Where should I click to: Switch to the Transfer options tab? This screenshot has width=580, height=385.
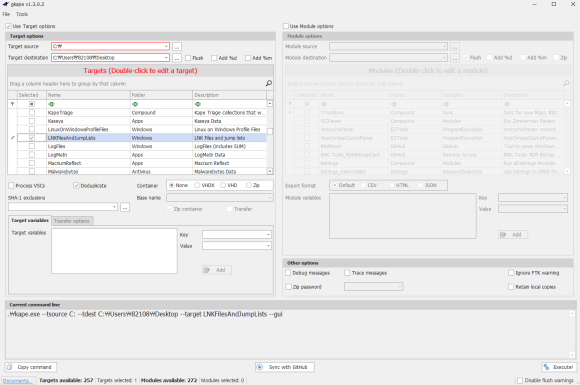[72, 221]
